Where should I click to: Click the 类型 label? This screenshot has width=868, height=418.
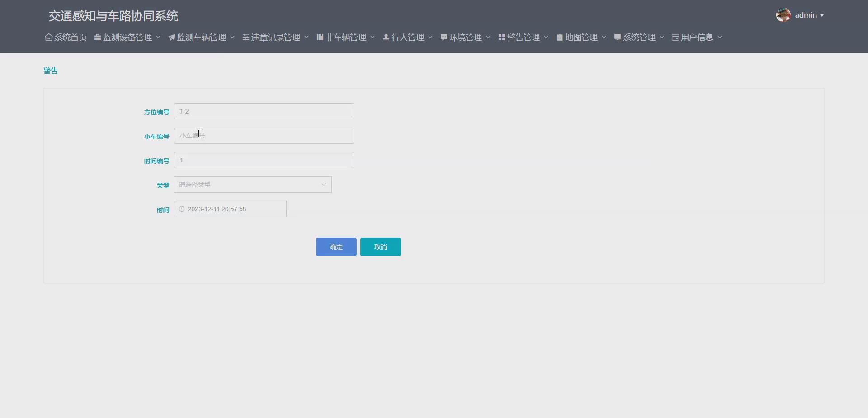point(163,185)
